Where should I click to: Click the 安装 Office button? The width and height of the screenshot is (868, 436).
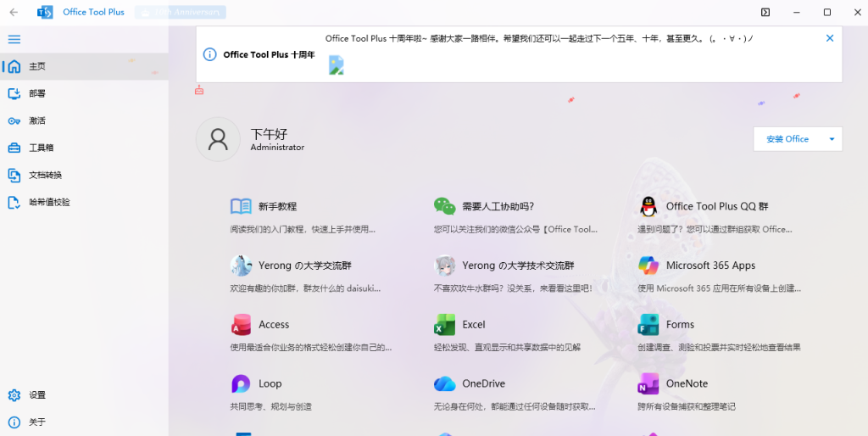click(x=787, y=139)
